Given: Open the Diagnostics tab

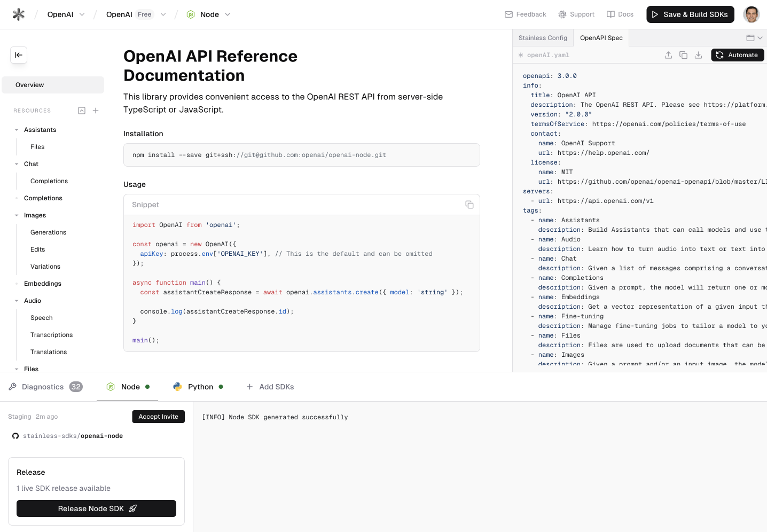Looking at the screenshot, I should click(x=45, y=387).
